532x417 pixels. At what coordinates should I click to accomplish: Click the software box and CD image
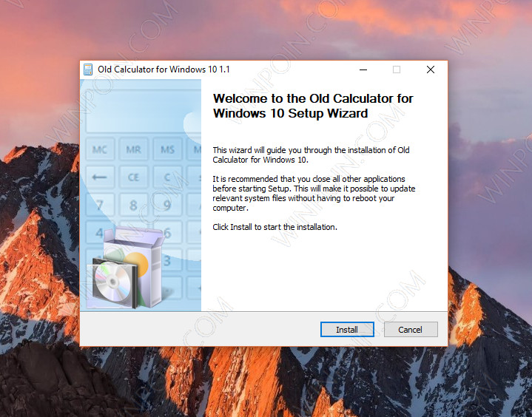(x=127, y=268)
